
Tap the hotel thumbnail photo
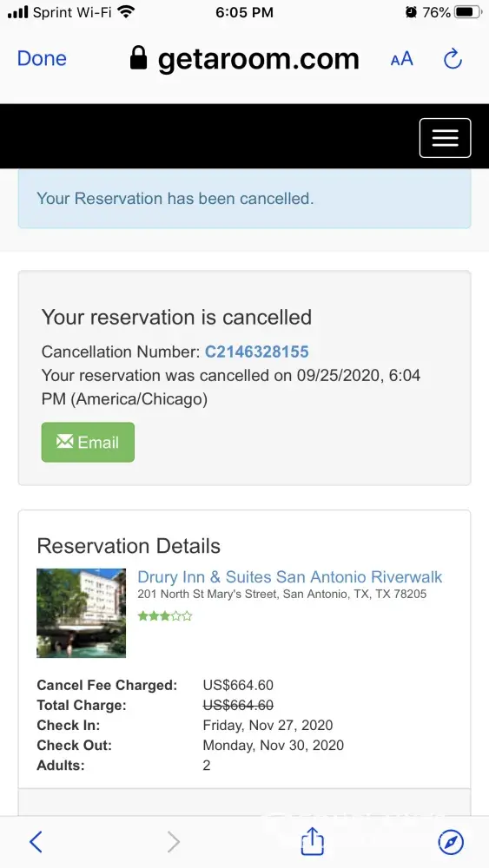point(82,614)
